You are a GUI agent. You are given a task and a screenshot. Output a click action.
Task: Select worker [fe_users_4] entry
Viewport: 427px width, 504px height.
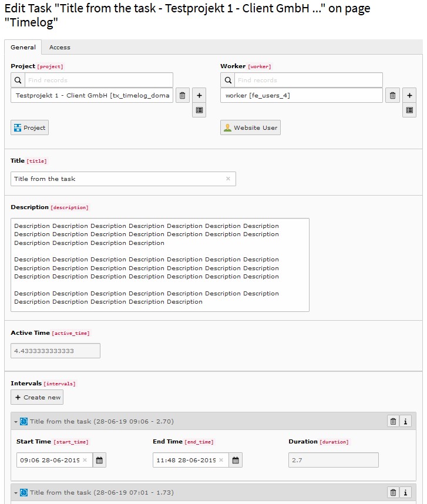click(301, 96)
